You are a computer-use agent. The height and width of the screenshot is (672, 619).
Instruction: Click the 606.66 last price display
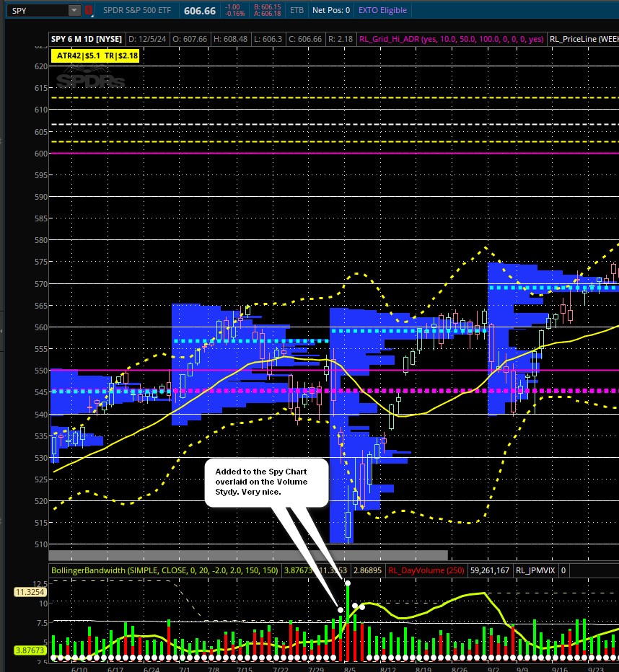[200, 11]
